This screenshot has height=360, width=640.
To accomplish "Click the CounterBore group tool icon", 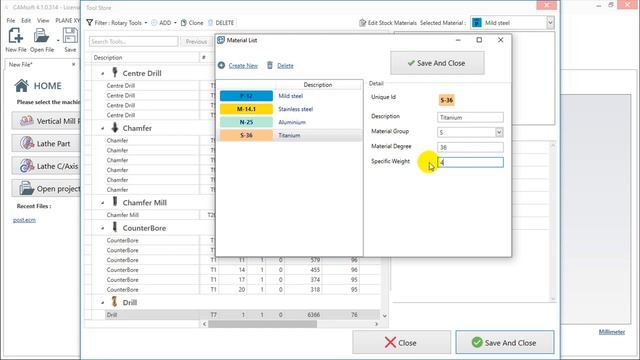I will (x=115, y=227).
